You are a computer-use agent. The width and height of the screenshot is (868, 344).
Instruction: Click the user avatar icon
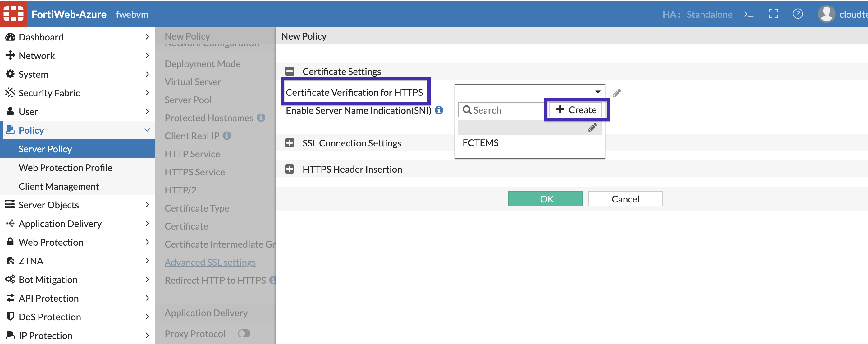(x=826, y=14)
